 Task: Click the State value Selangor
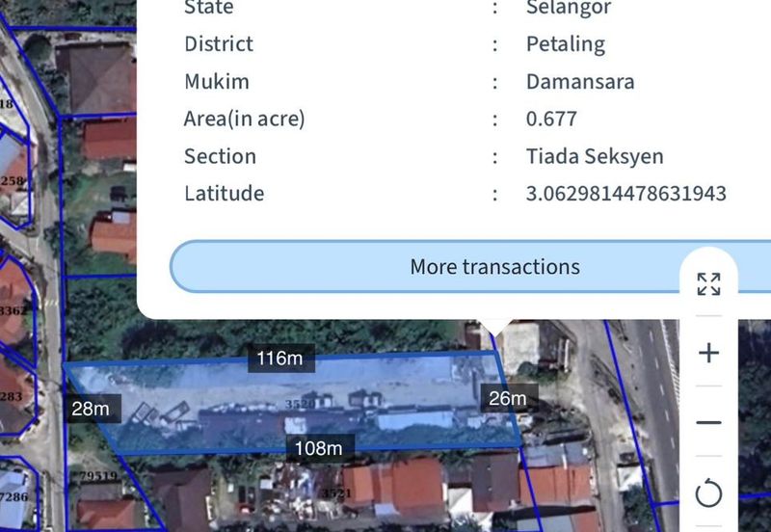pos(569,8)
